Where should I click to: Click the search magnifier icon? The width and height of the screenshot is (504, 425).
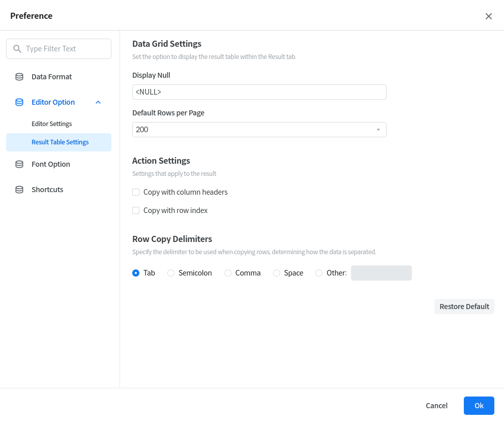(17, 49)
